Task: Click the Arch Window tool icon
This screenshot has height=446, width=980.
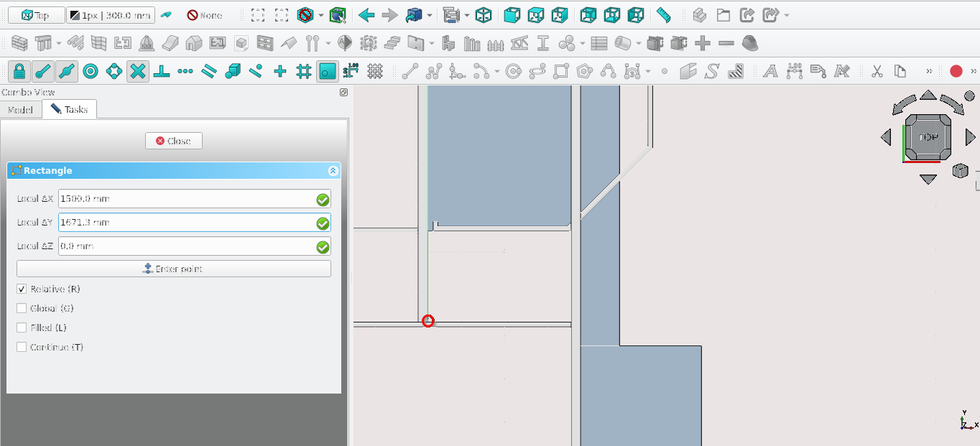Action: [265, 44]
